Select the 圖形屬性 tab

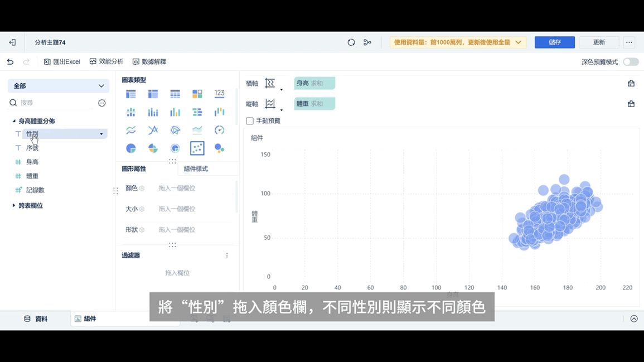[x=134, y=169]
